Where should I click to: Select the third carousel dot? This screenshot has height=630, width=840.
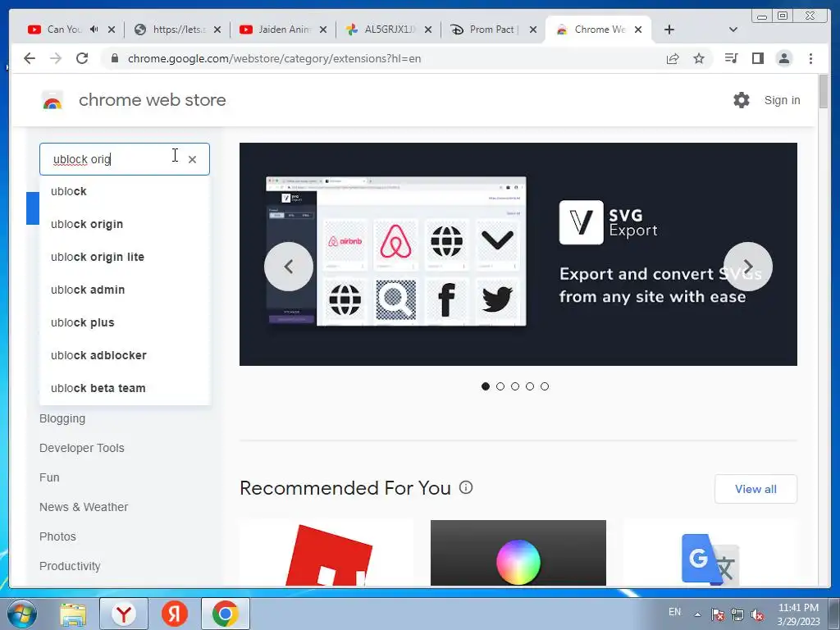click(515, 386)
